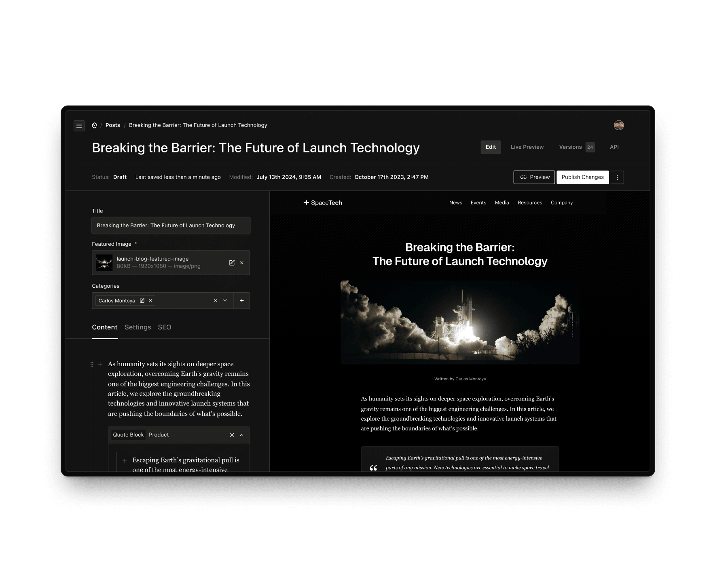Return to Posts via the breadcrumb link
This screenshot has height=582, width=728.
coord(112,125)
